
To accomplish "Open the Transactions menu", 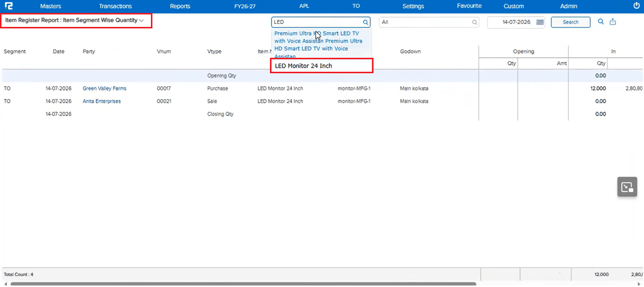I will 116,6.
